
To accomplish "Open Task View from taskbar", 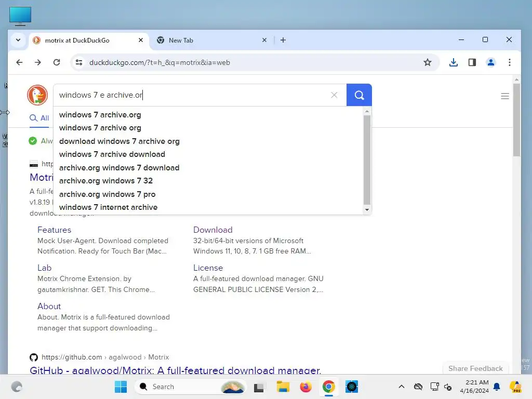I will (259, 387).
